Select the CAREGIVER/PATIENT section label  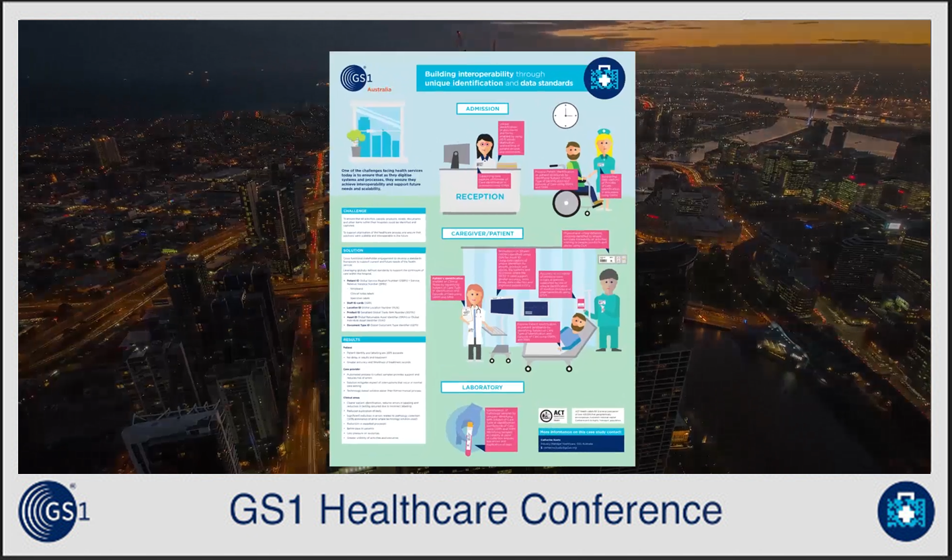(x=482, y=234)
